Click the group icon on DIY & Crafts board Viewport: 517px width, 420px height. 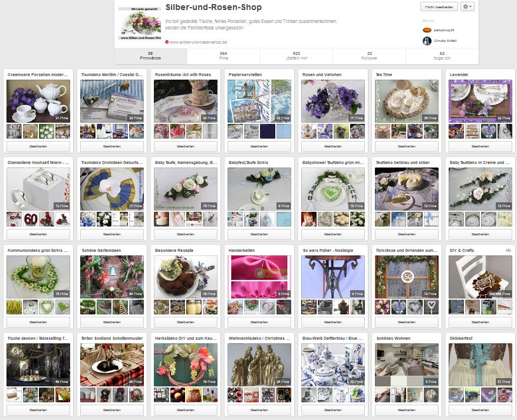[508, 251]
